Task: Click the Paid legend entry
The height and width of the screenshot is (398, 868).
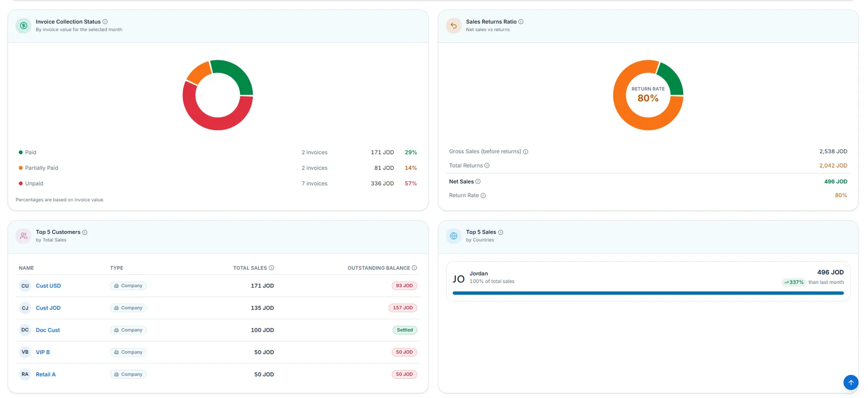Action: (28, 152)
